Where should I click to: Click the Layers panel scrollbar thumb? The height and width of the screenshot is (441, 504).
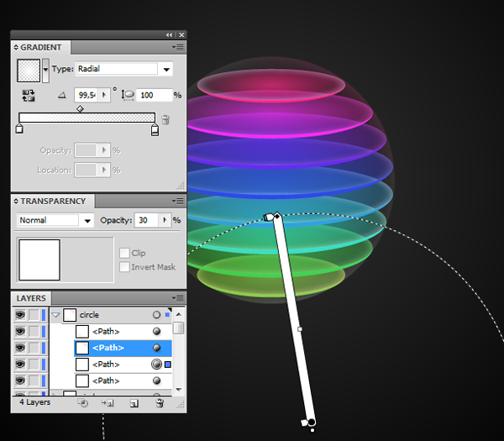[x=178, y=328]
